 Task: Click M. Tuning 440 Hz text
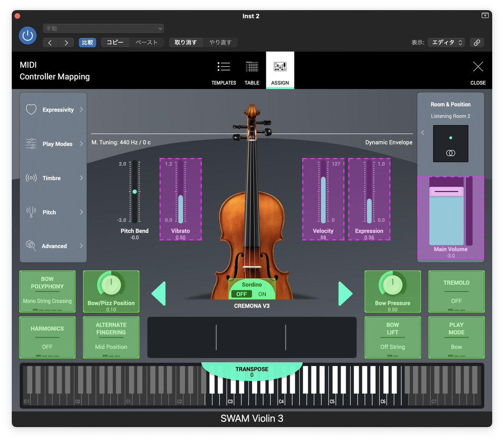[x=121, y=142]
